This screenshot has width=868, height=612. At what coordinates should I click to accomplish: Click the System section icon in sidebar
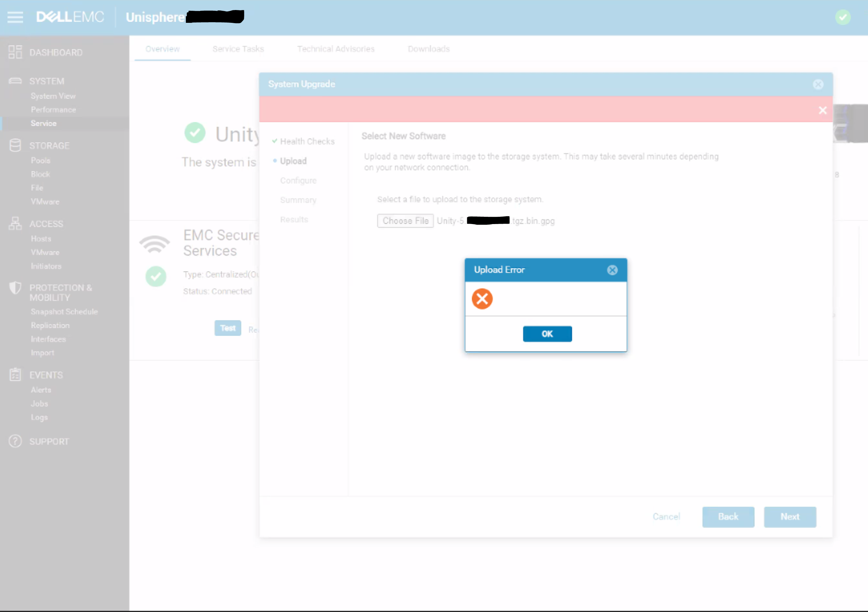pyautogui.click(x=15, y=81)
